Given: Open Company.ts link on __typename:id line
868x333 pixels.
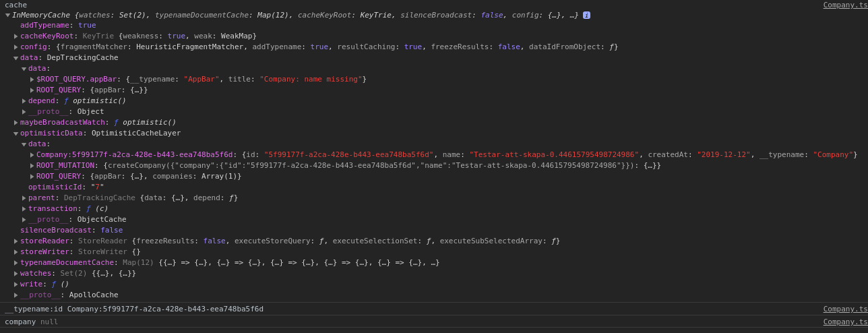Looking at the screenshot, I should pos(845,309).
